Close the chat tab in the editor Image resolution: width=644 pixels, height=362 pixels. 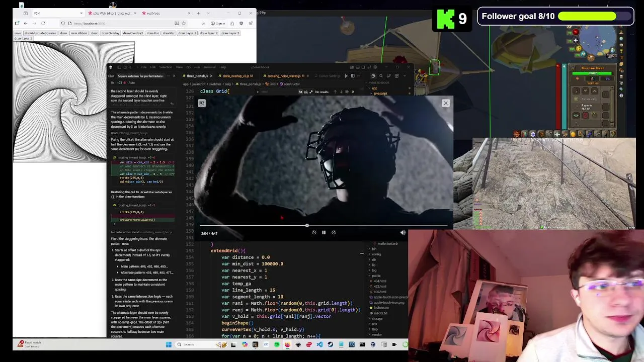(x=174, y=76)
